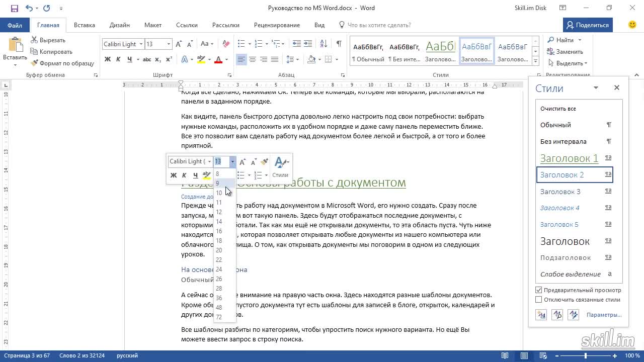
Task: Decrease paragraph indent
Action: click(297, 44)
